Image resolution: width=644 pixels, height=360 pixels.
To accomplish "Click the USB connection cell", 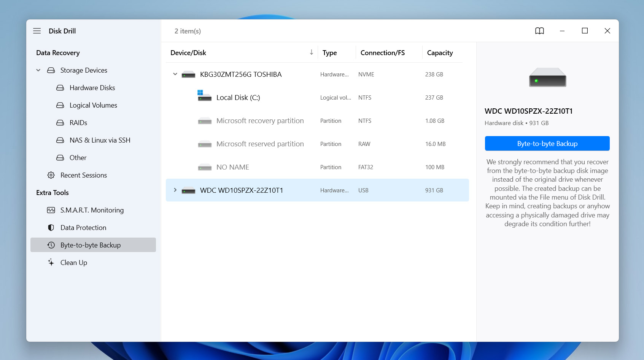I will (x=363, y=190).
